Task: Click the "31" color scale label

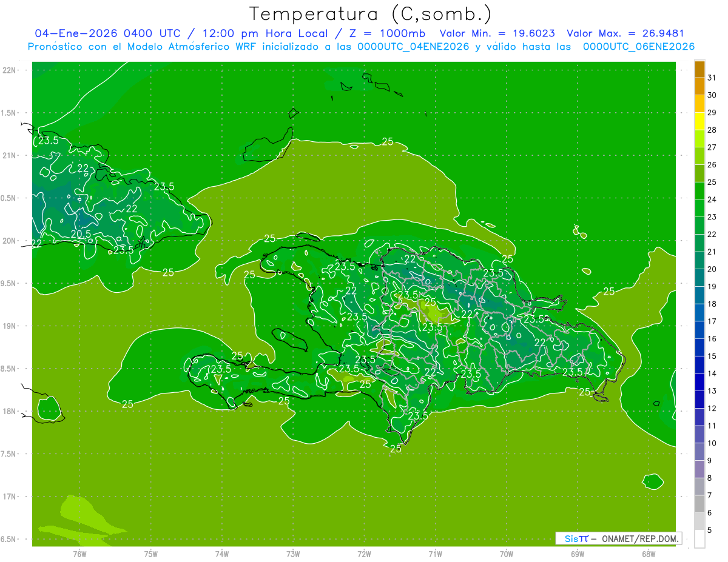Action: tap(712, 78)
